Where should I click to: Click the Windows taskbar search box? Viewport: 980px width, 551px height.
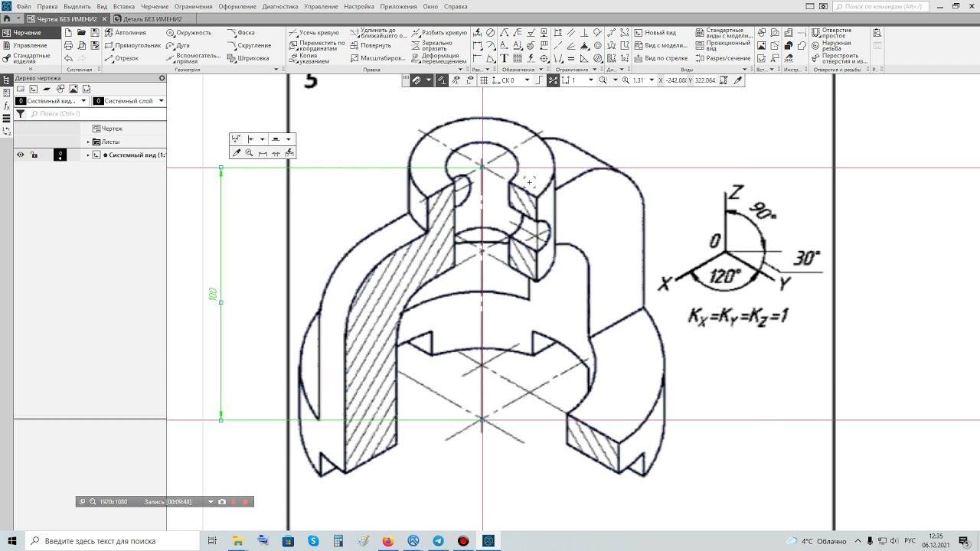(x=113, y=541)
